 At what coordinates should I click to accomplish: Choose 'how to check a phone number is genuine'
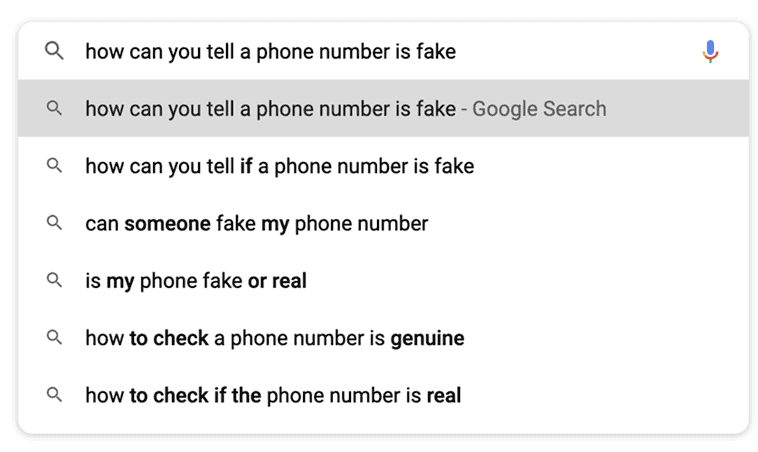[383, 338]
